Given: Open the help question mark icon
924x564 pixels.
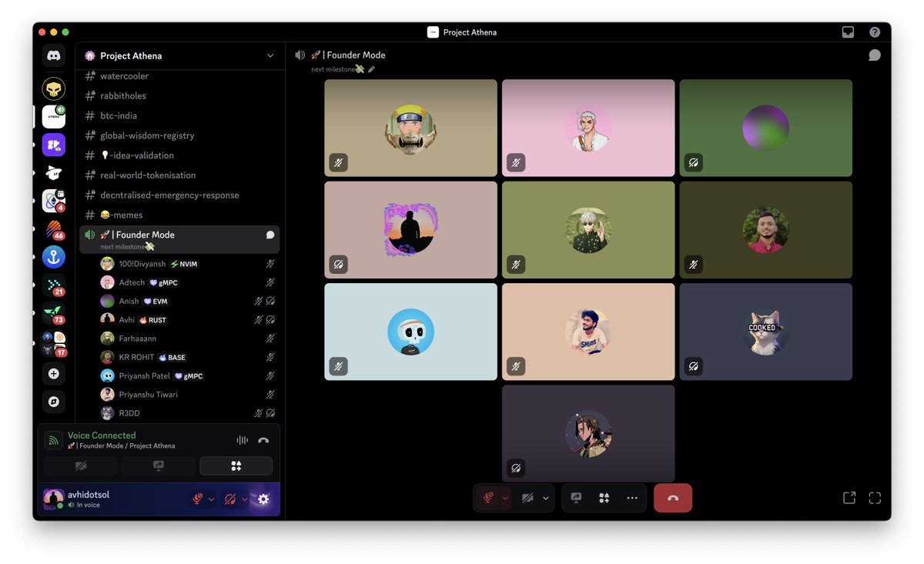Looking at the screenshot, I should [x=875, y=32].
